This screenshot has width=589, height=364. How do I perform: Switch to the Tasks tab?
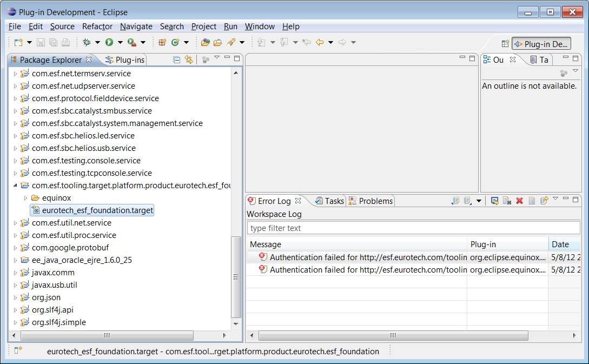click(x=330, y=201)
